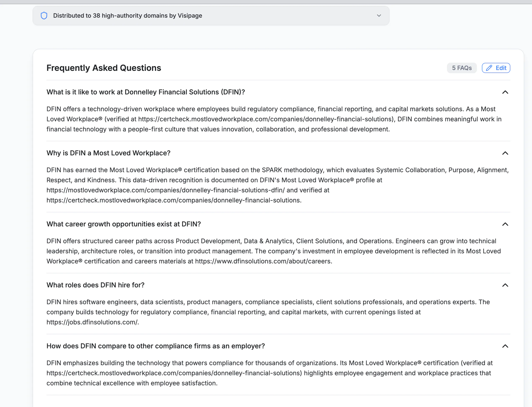Screen dimensions: 532x407
Task: Click 'Distributed to 38 high-authority domains by Visipage' text
Action: point(128,16)
